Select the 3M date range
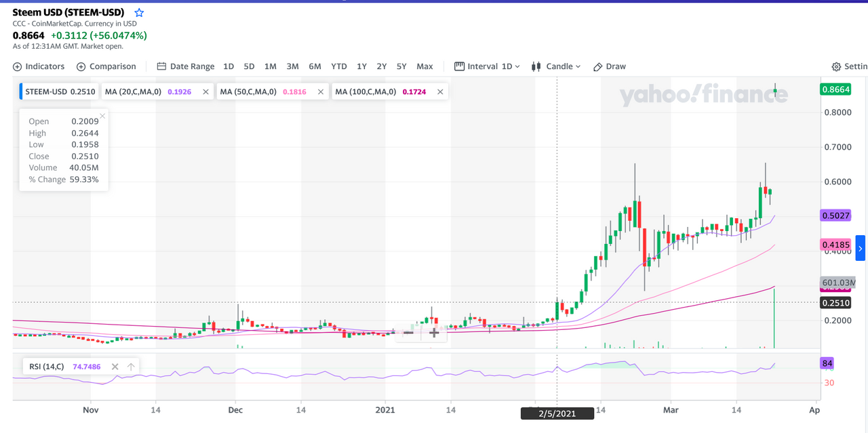This screenshot has height=433, width=868. [x=292, y=66]
